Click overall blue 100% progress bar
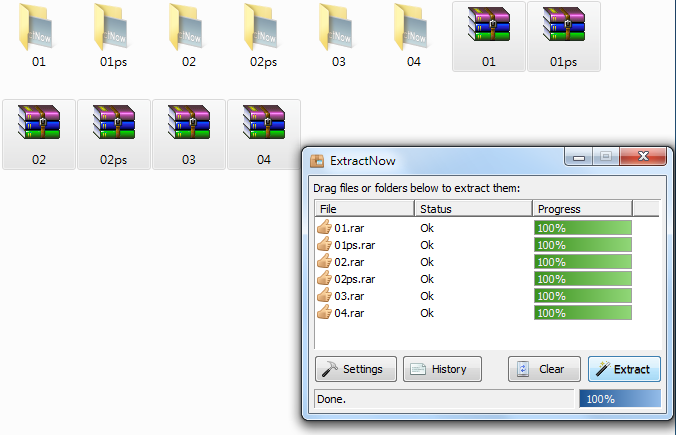The image size is (676, 435). tap(620, 399)
